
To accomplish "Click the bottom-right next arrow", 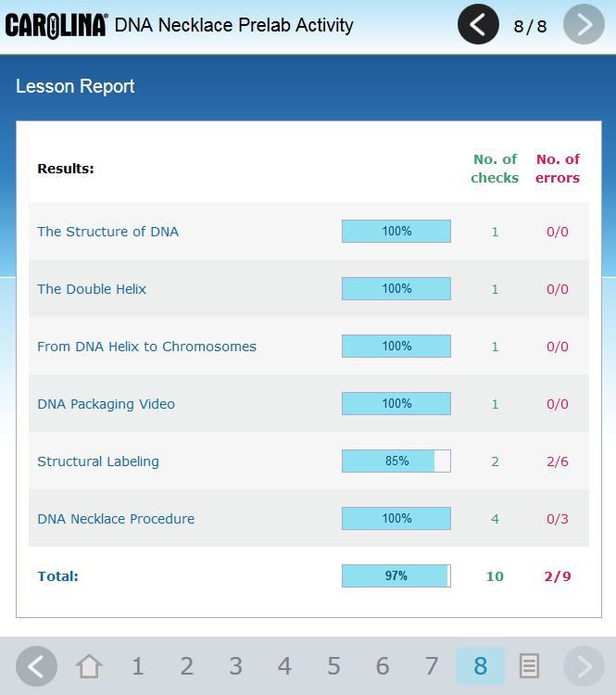I will click(x=584, y=666).
